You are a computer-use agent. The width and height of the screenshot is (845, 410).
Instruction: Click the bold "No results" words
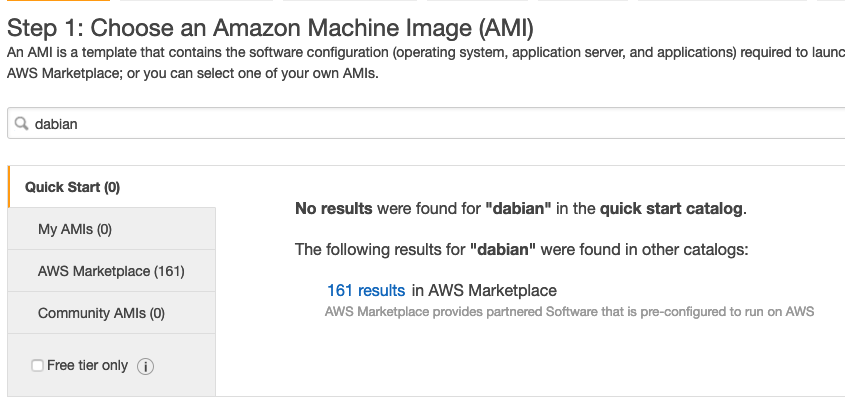(x=334, y=209)
